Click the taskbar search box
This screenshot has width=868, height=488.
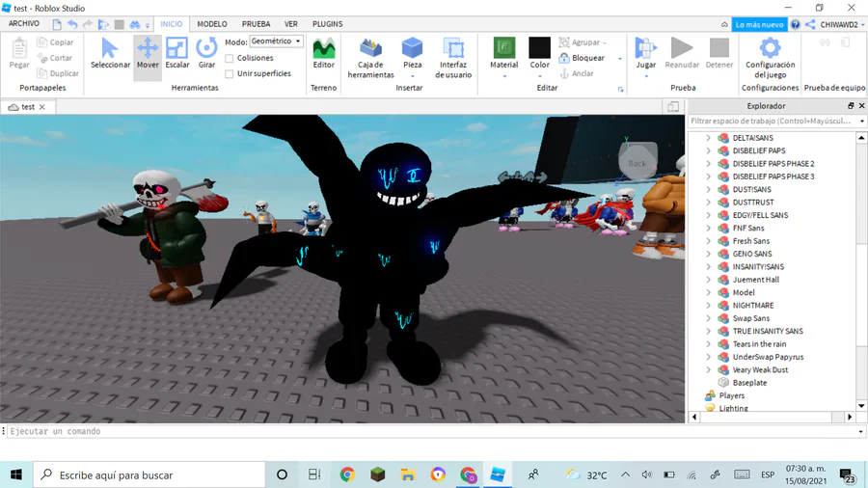pyautogui.click(x=149, y=474)
